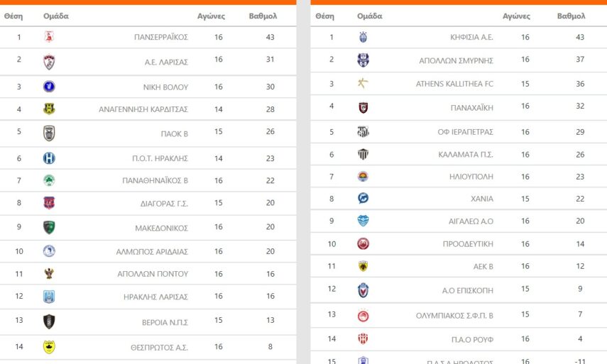The height and width of the screenshot is (364, 607).
Task: Click the Olympiakos S.F.P. B logo
Action: [x=363, y=316]
